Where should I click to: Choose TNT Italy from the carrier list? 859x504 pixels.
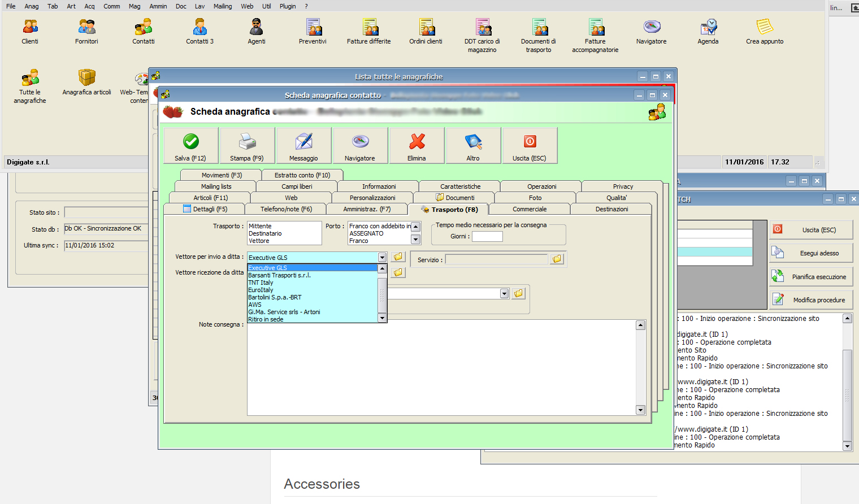click(261, 283)
